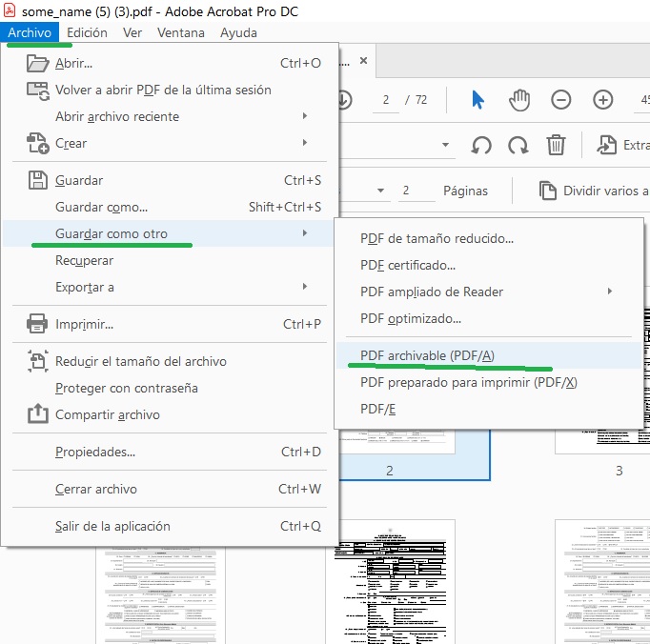Choose Guardar como... entry
650x644 pixels.
(170, 207)
